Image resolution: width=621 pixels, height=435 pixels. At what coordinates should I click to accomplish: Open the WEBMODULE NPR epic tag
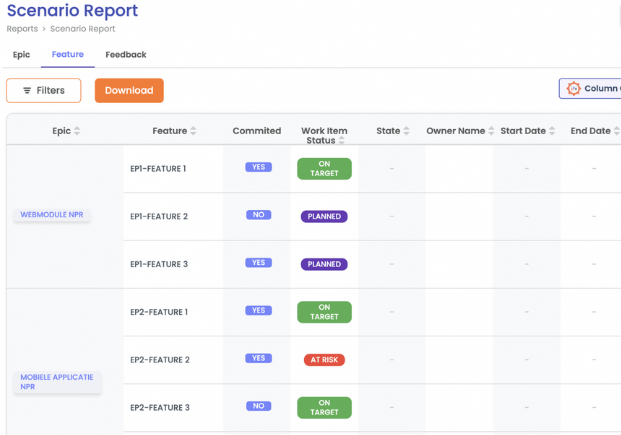click(x=52, y=215)
